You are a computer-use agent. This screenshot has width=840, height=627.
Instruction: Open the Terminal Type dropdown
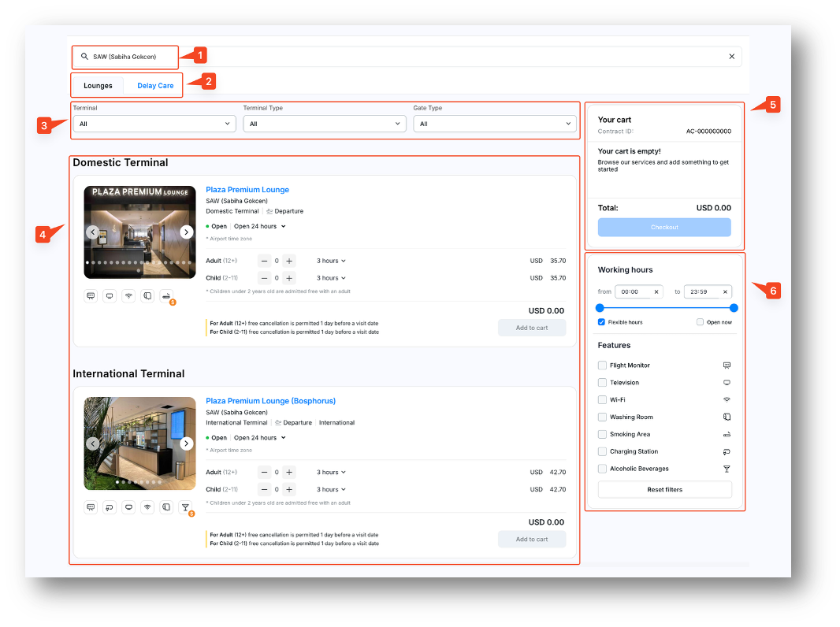coord(325,124)
